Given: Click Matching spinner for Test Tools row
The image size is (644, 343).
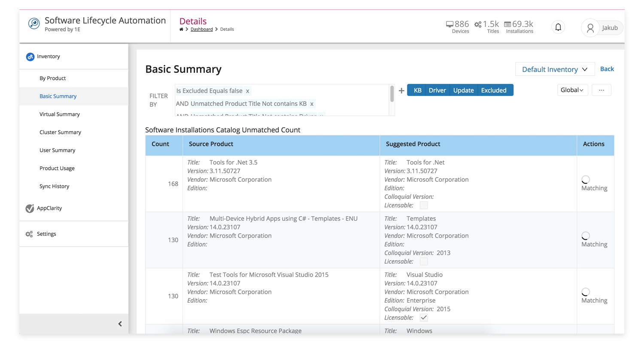Looking at the screenshot, I should pos(586,292).
